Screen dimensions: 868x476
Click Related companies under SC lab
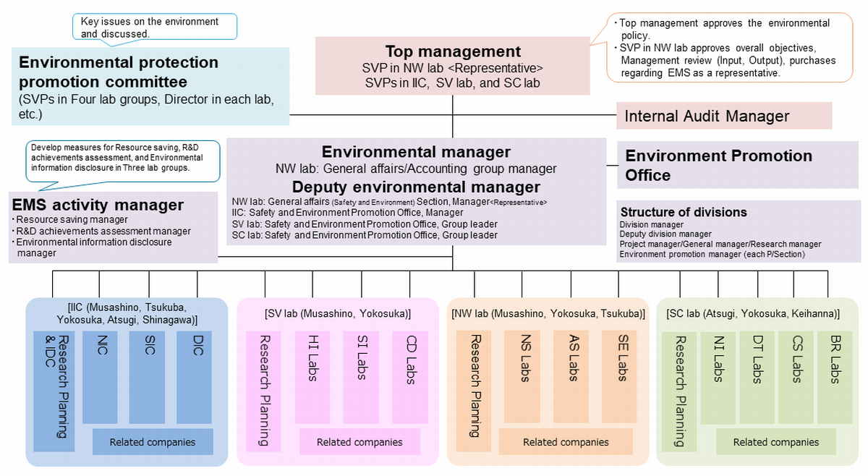click(775, 442)
